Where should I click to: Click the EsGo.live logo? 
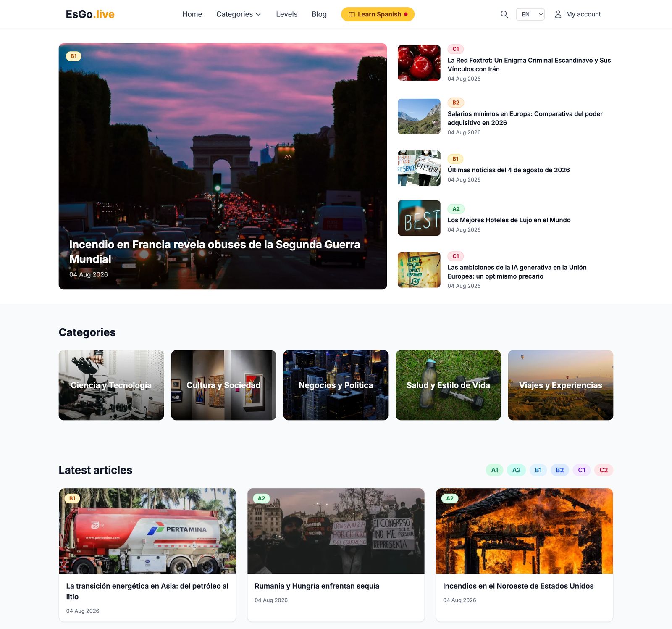(90, 14)
